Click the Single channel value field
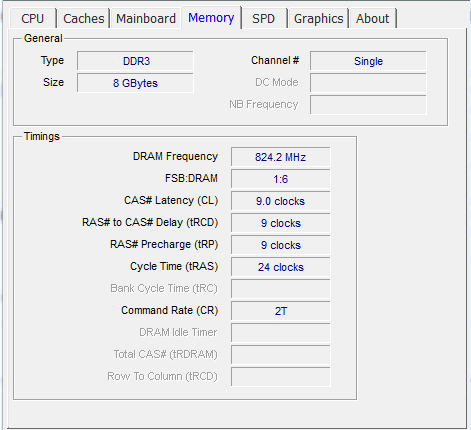The height and width of the screenshot is (430, 471). click(x=368, y=61)
